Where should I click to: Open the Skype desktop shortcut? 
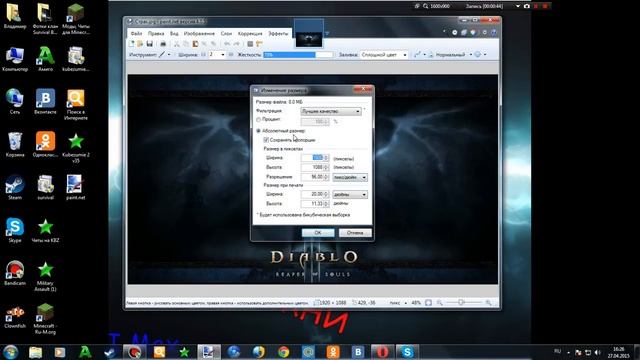point(15,230)
